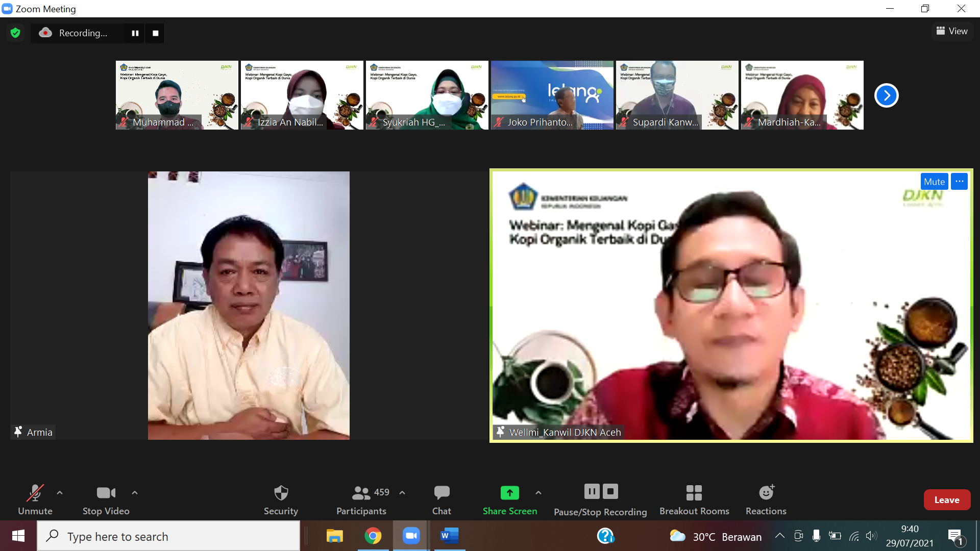Click the Share Screen icon
Screen dimensions: 980x551
509,493
